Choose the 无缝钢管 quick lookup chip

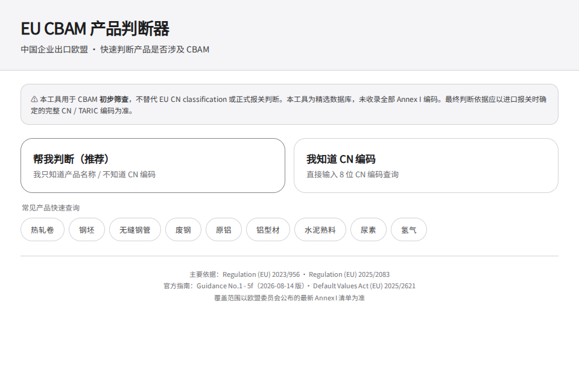[135, 230]
